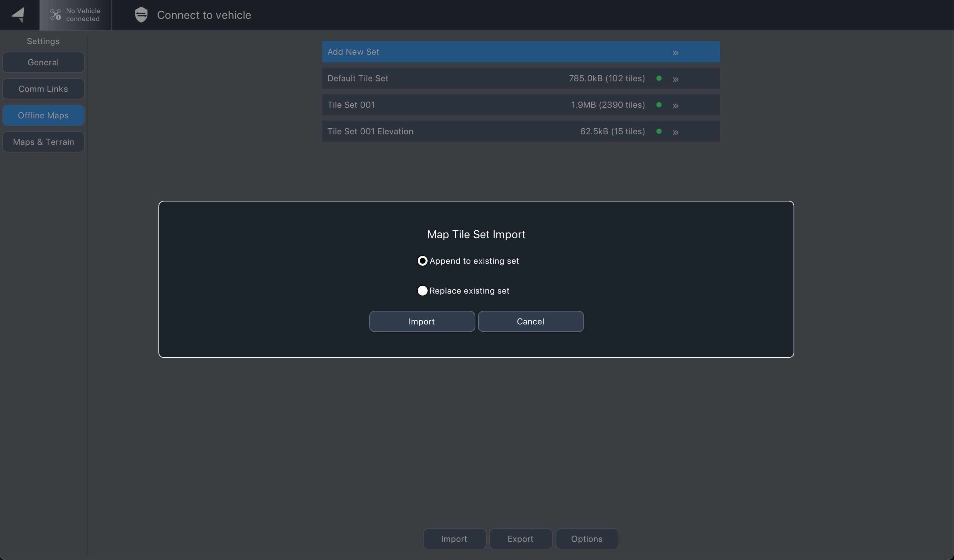Expand Tile Set 001 Elevation chevrons
The image size is (954, 560).
coord(675,133)
